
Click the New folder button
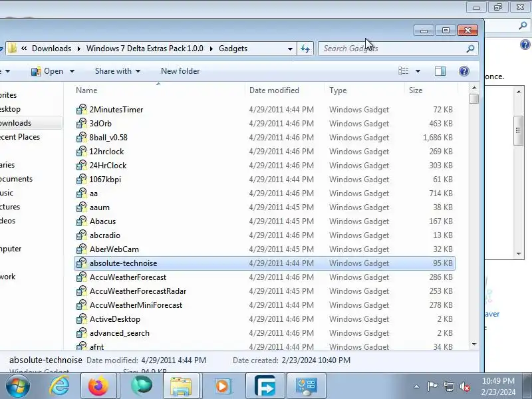click(180, 71)
